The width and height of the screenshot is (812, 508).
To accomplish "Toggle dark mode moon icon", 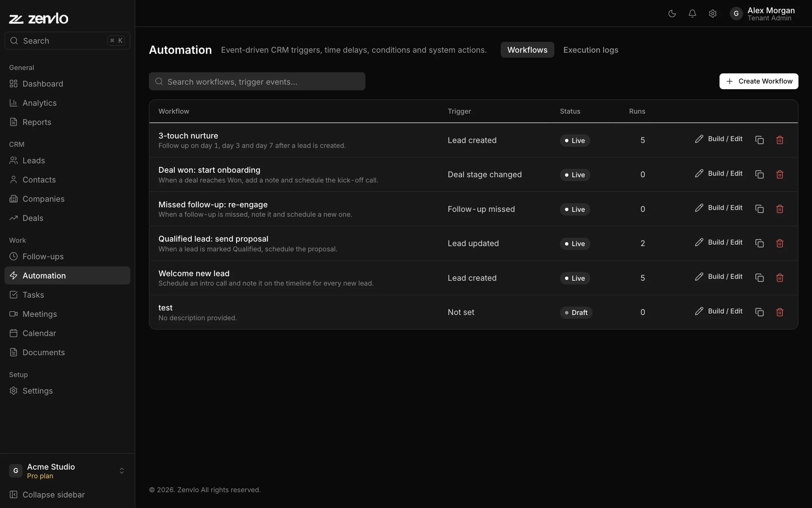I will pyautogui.click(x=672, y=14).
